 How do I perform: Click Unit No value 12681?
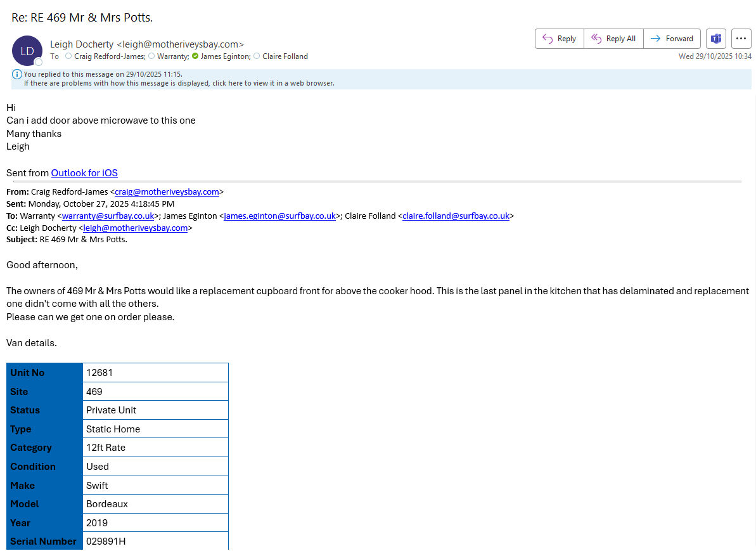155,372
